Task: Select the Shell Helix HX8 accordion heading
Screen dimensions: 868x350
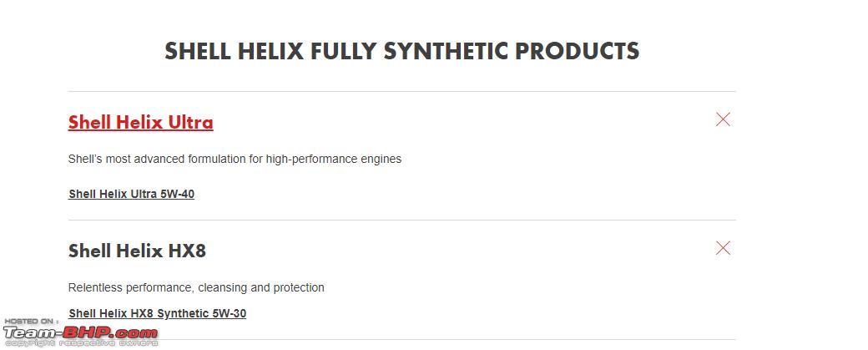Action: (x=137, y=251)
